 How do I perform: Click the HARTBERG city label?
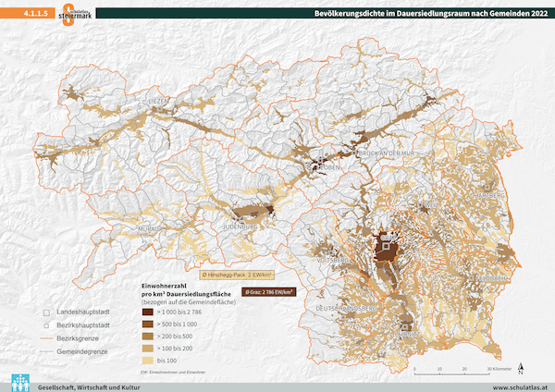[489, 196]
